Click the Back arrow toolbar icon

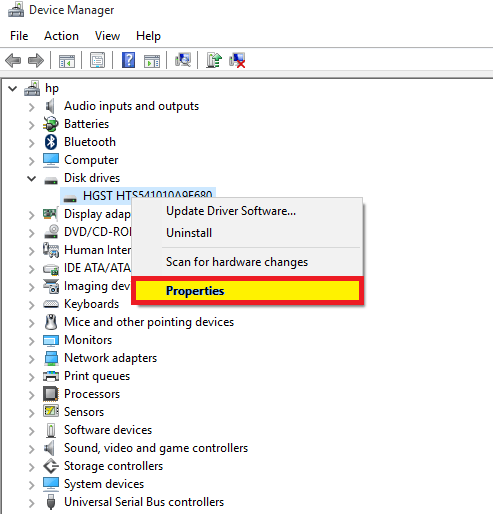tap(13, 60)
